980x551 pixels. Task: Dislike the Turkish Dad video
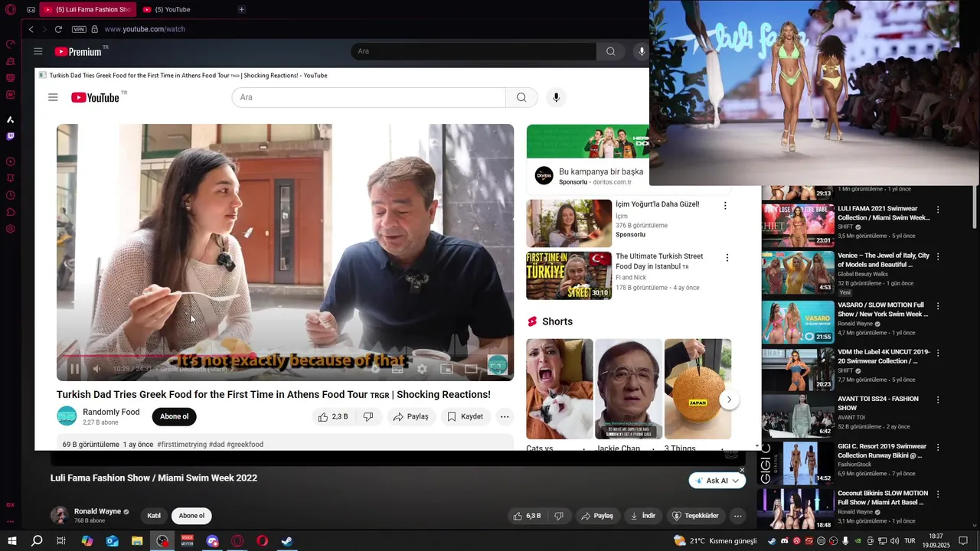tap(368, 416)
